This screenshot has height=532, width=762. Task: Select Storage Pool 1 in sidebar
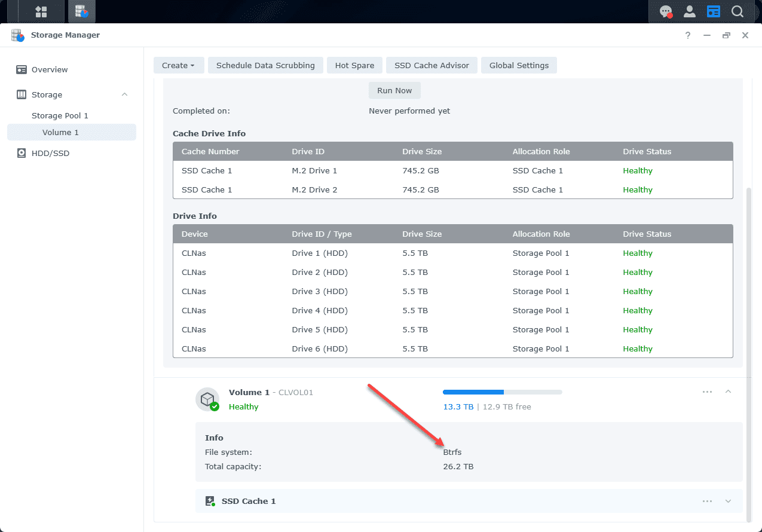tap(60, 115)
